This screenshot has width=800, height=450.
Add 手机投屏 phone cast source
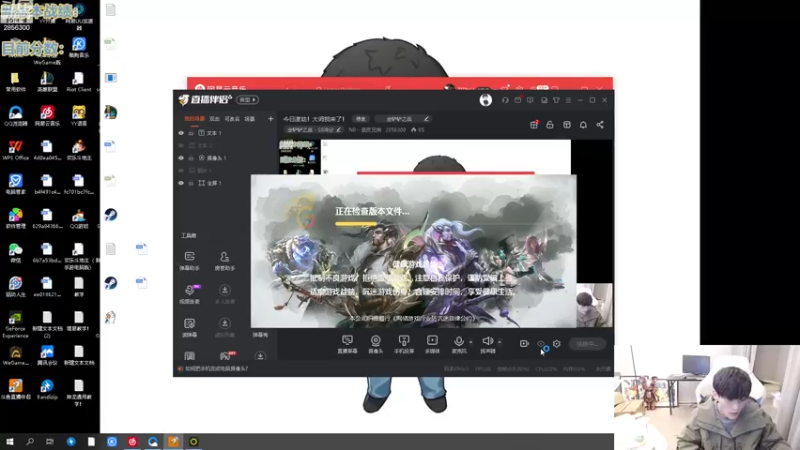pos(404,344)
